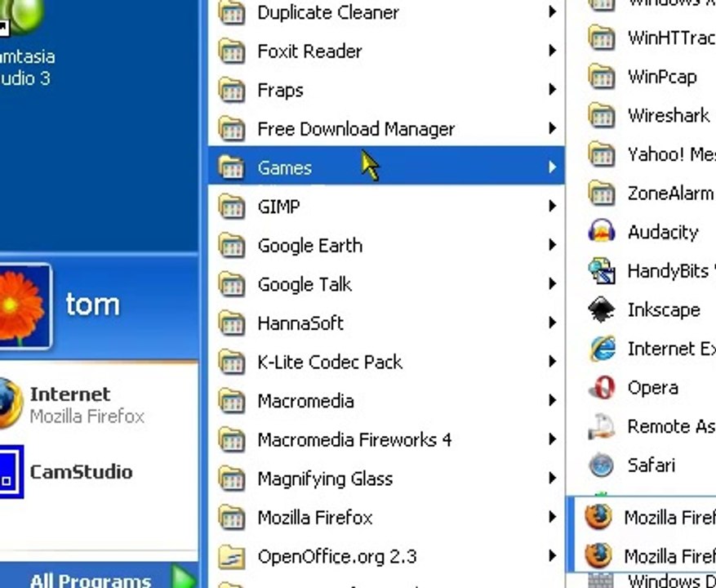This screenshot has width=716, height=588.
Task: Click the Wireshark folder icon
Action: [602, 115]
